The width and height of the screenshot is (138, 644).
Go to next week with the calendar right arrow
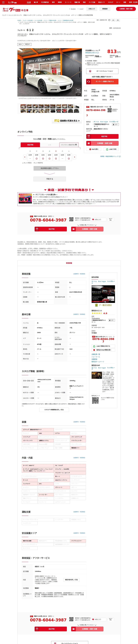(74, 157)
